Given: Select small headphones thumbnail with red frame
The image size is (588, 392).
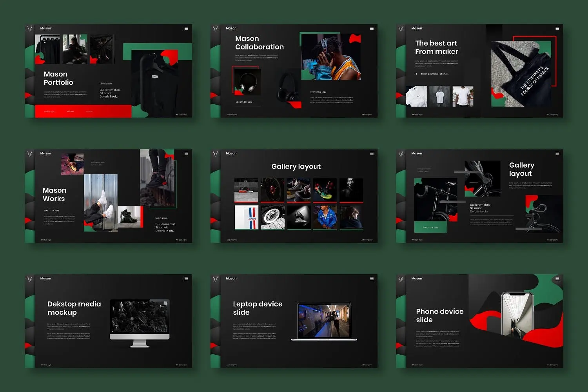Looking at the screenshot, I should tap(247, 82).
